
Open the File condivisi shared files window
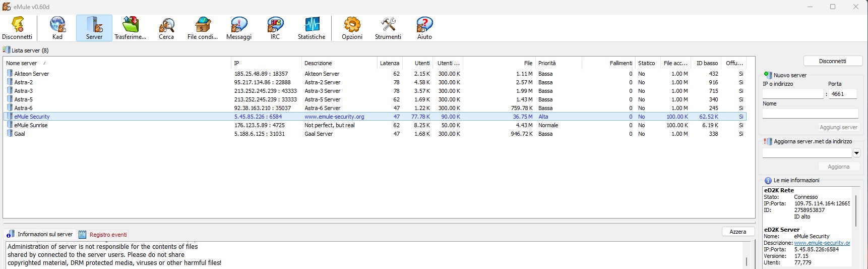[x=203, y=28]
